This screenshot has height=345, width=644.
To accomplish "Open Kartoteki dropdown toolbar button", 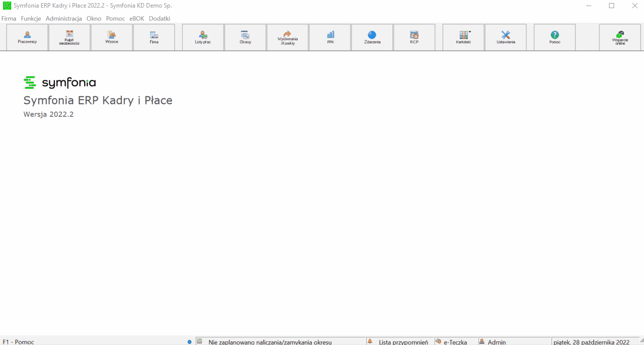I will pos(463,37).
